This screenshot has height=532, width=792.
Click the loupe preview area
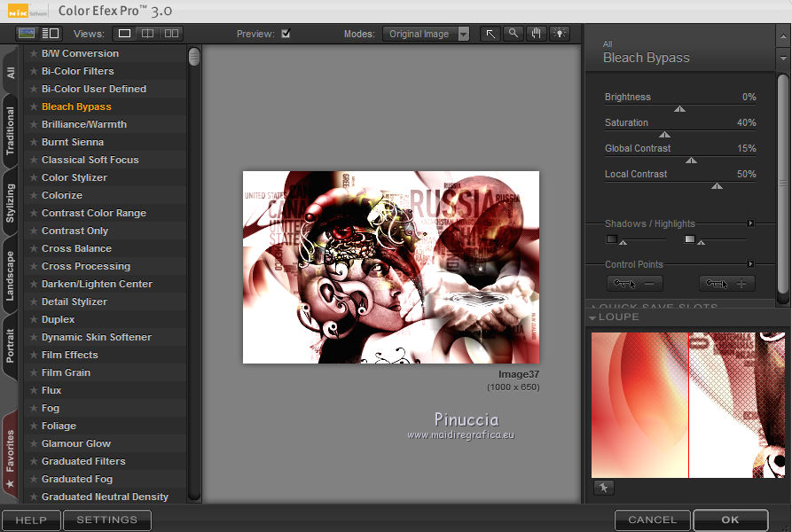click(688, 405)
